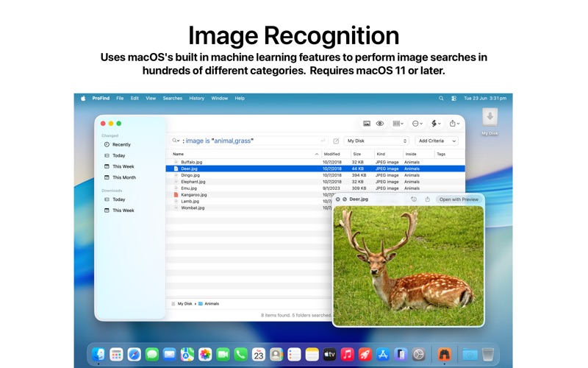
Task: Open the File menu
Action: [120, 99]
